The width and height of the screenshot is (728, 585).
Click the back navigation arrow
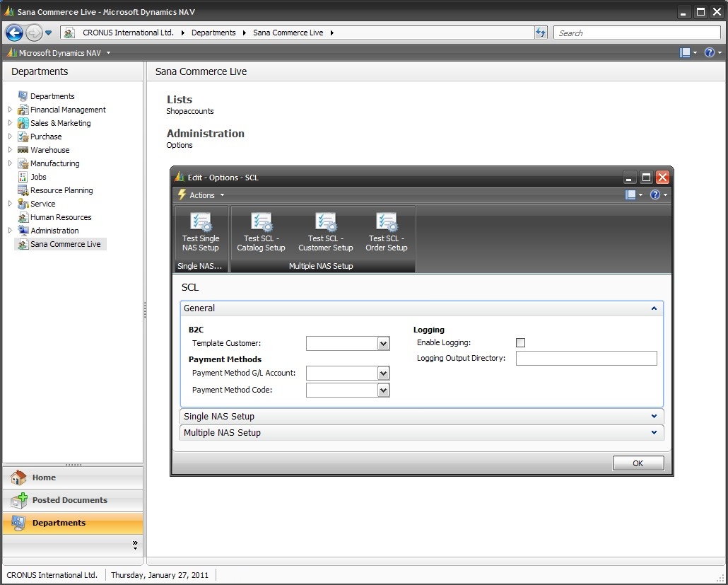click(x=14, y=33)
